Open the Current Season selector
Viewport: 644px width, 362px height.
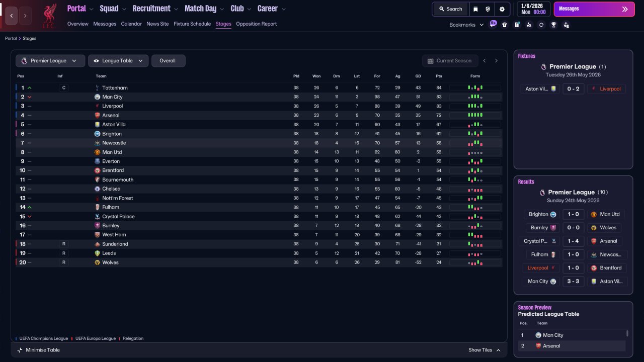pos(449,61)
